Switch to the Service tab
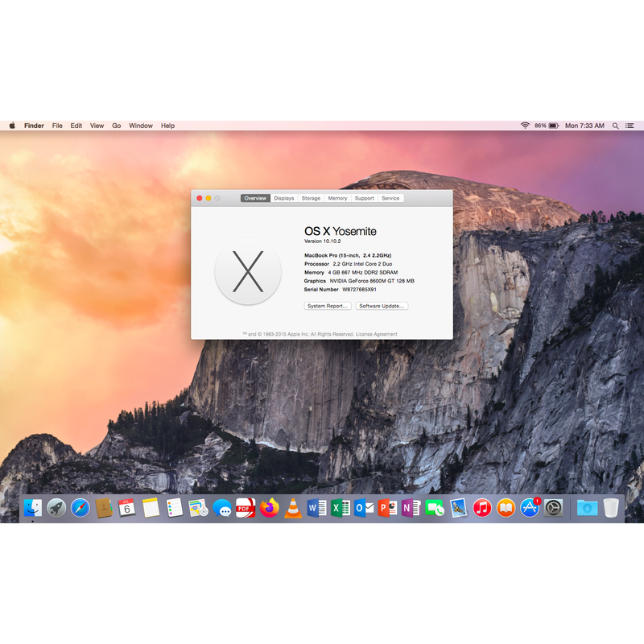644x644 pixels. pyautogui.click(x=390, y=198)
